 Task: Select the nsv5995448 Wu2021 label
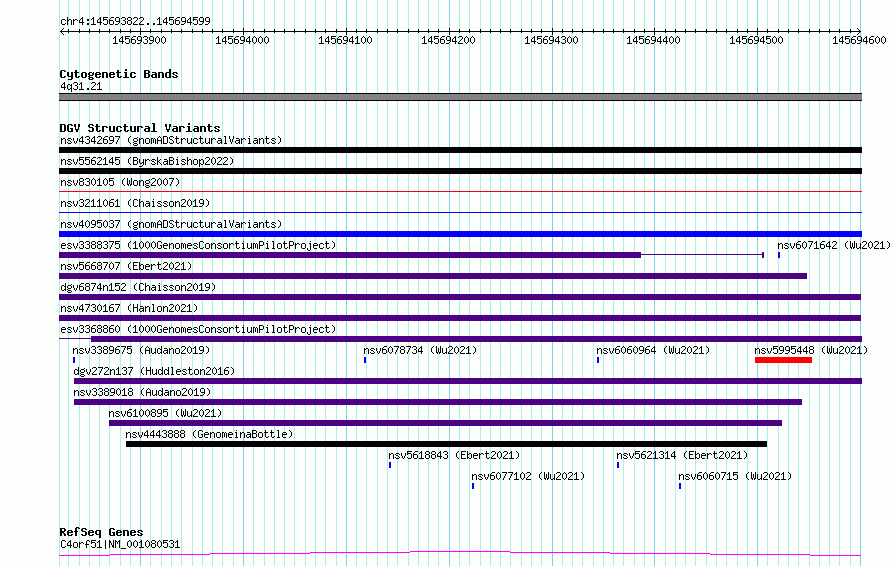[x=811, y=350]
